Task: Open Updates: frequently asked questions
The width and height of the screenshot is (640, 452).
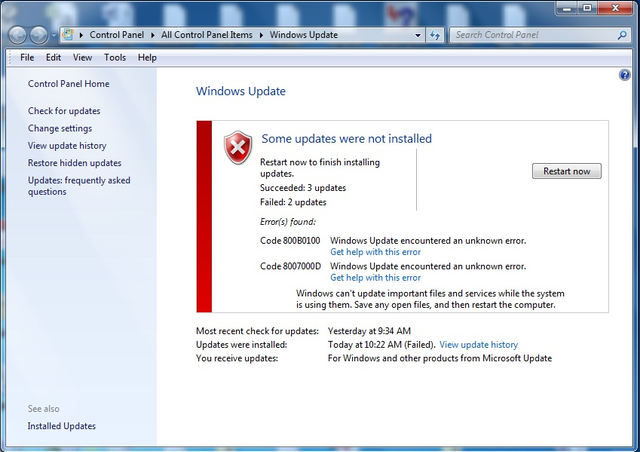Action: point(79,186)
